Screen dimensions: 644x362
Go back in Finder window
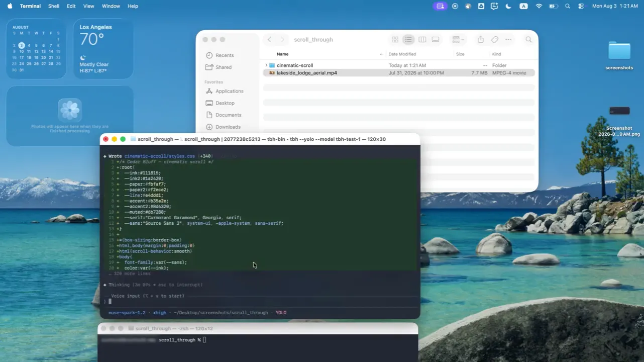tap(270, 40)
